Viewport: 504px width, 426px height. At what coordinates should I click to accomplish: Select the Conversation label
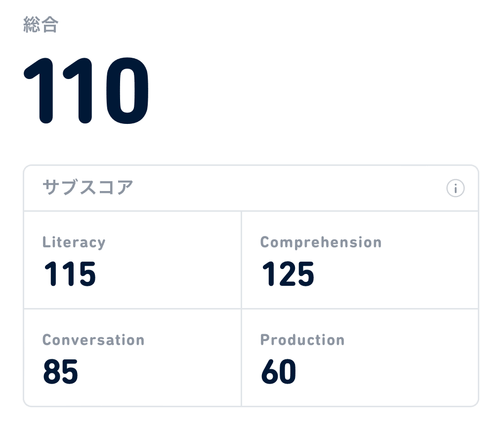pyautogui.click(x=93, y=340)
